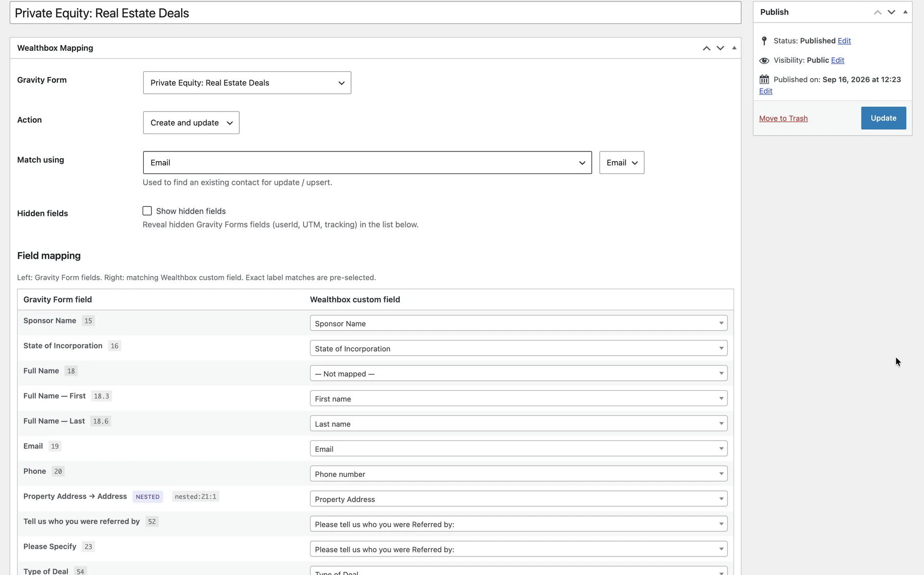Click the status pin icon
924x575 pixels.
point(764,41)
